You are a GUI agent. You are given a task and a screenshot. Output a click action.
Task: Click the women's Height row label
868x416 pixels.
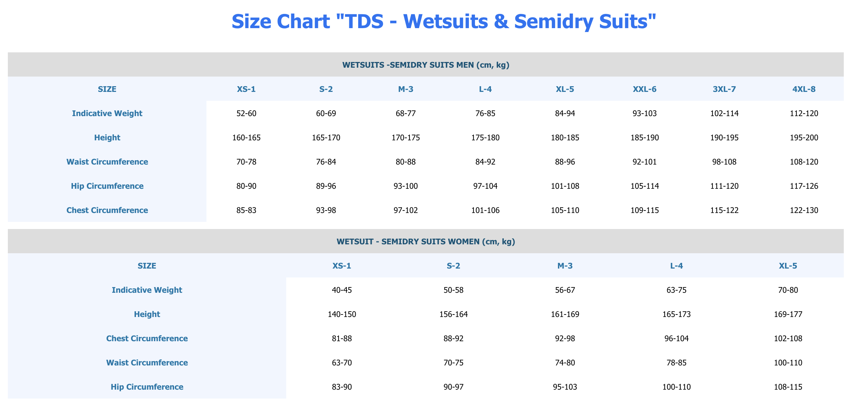click(147, 314)
